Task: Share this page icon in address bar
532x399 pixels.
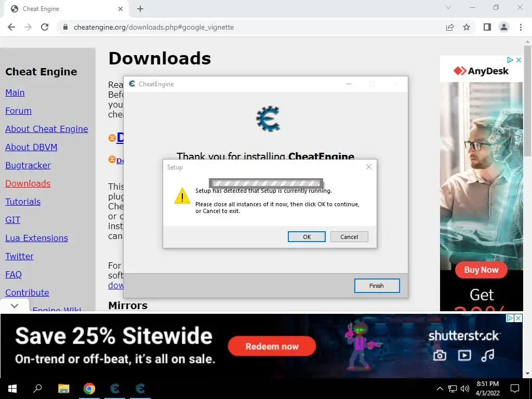Action: [x=450, y=27]
